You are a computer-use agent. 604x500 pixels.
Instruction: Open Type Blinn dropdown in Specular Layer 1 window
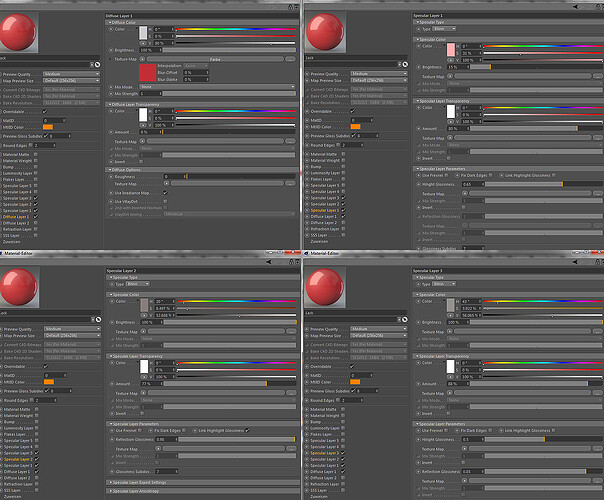pos(445,29)
